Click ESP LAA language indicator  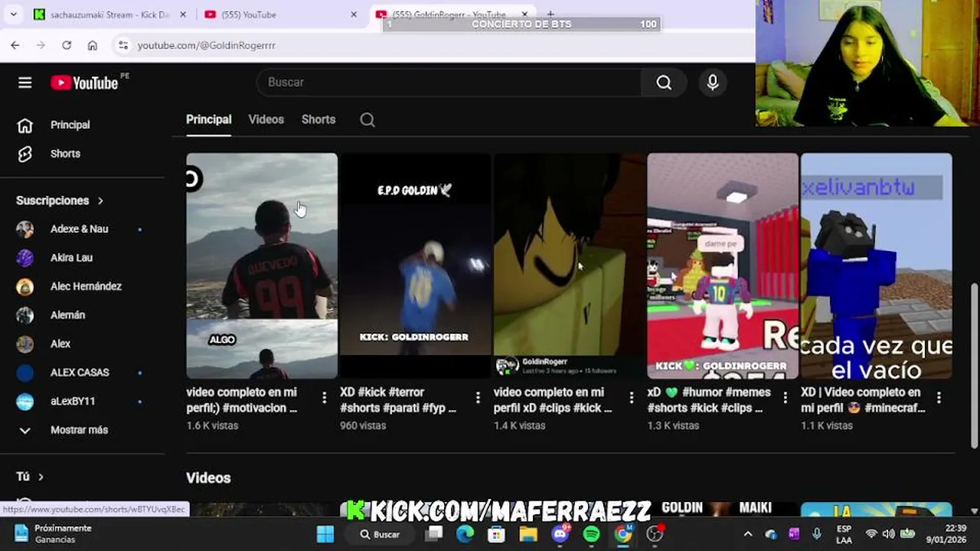point(844,534)
